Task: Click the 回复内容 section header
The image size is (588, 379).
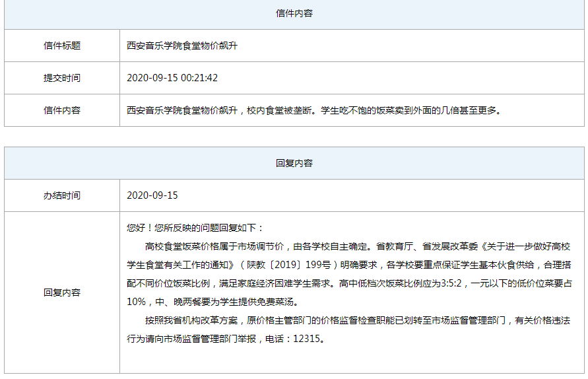Action: click(x=294, y=163)
